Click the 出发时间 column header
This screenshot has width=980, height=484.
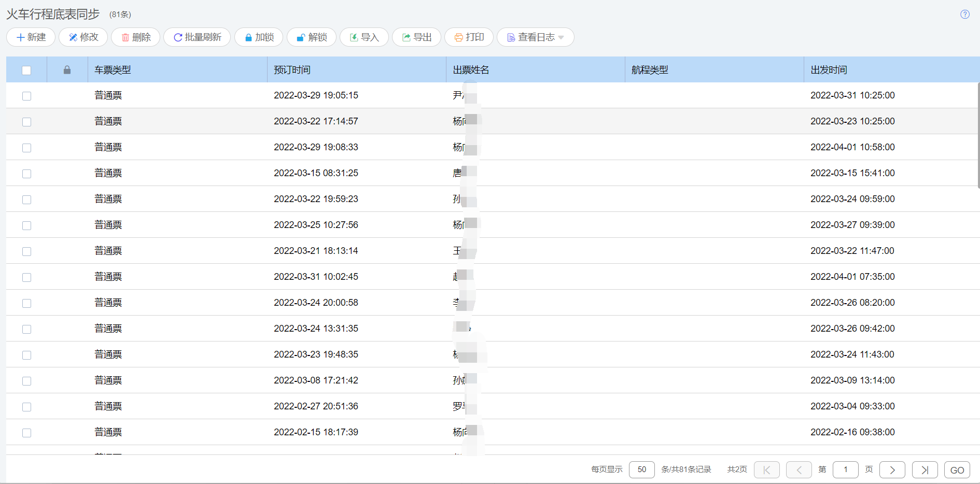(x=829, y=70)
